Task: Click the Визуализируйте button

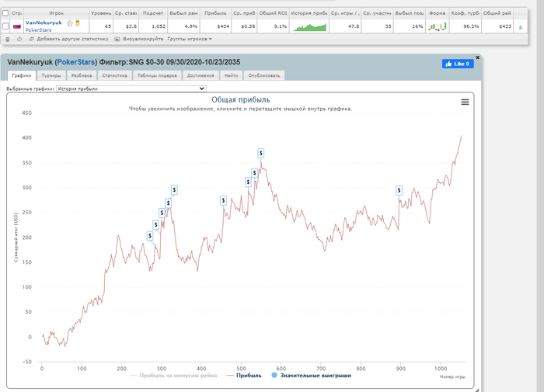Action: [139, 39]
